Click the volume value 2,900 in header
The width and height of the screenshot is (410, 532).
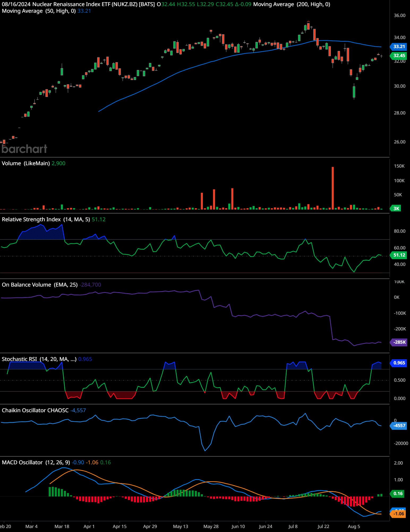58,163
